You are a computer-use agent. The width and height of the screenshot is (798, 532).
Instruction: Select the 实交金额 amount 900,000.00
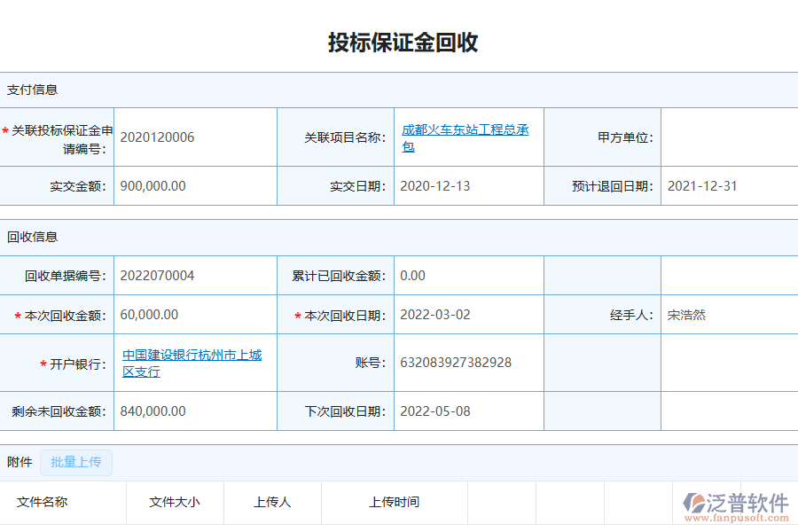(x=153, y=185)
